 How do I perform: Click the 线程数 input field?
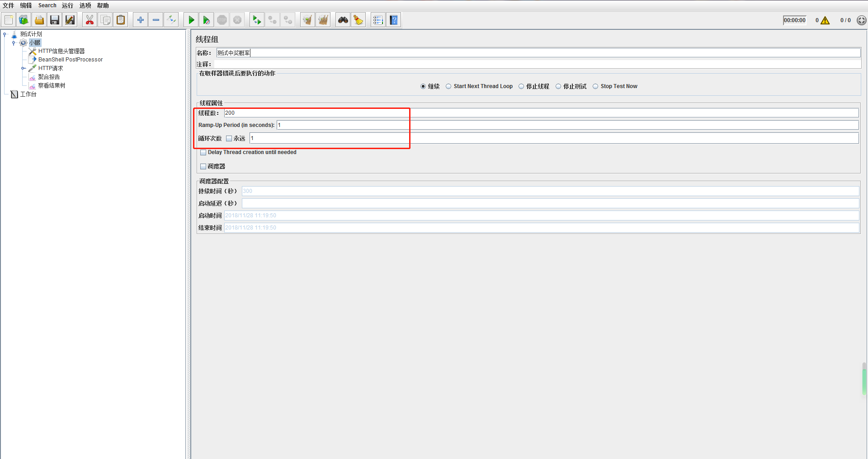click(541, 113)
